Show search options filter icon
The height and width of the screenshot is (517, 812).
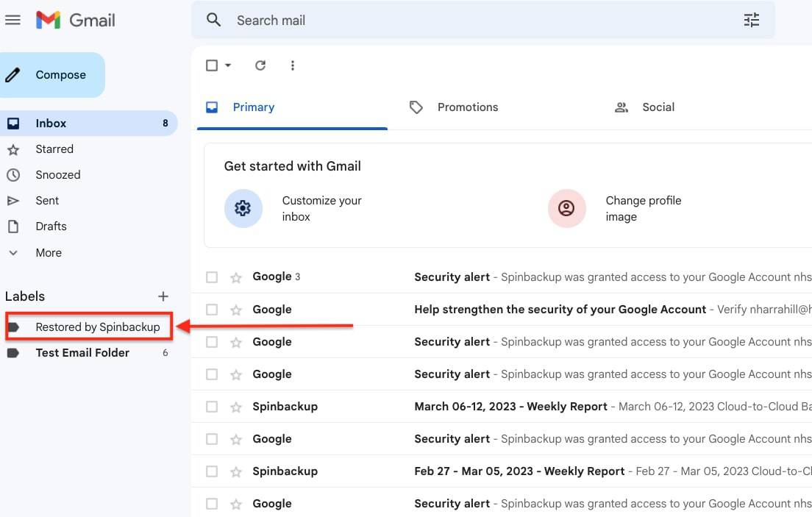click(752, 20)
